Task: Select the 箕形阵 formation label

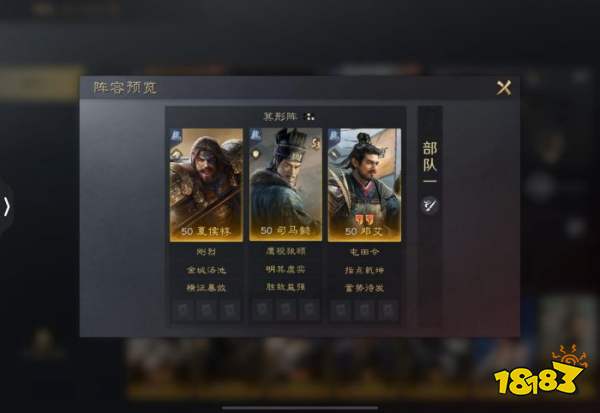Action: tap(280, 116)
